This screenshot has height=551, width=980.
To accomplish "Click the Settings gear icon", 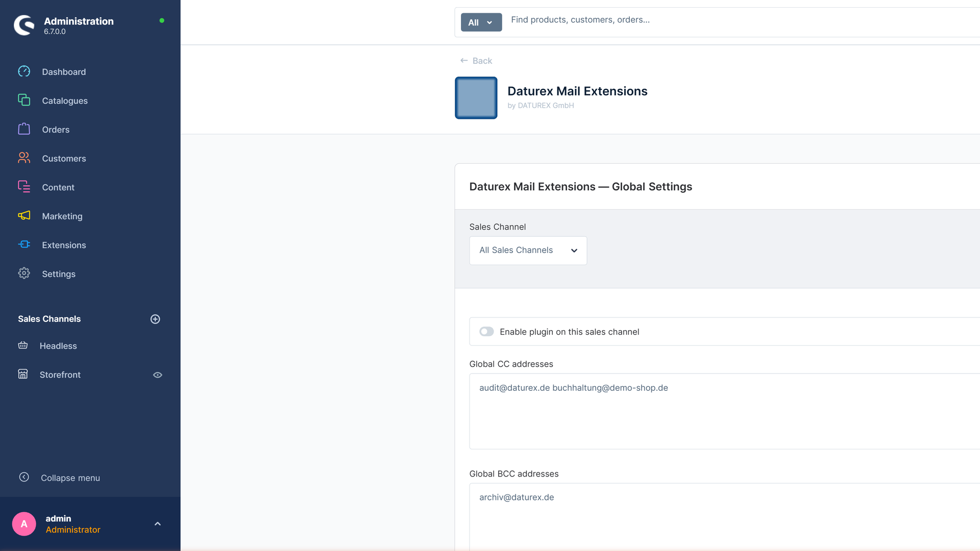I will 24,273.
